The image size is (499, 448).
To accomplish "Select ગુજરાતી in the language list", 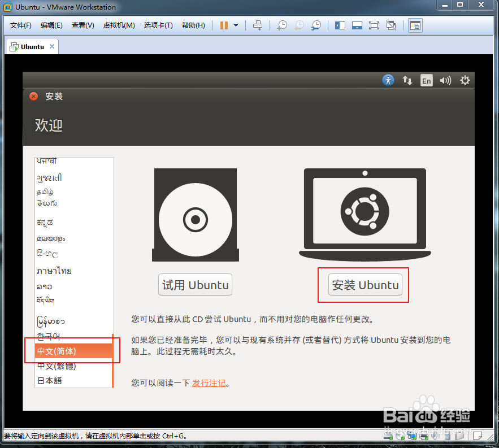I will click(74, 177).
